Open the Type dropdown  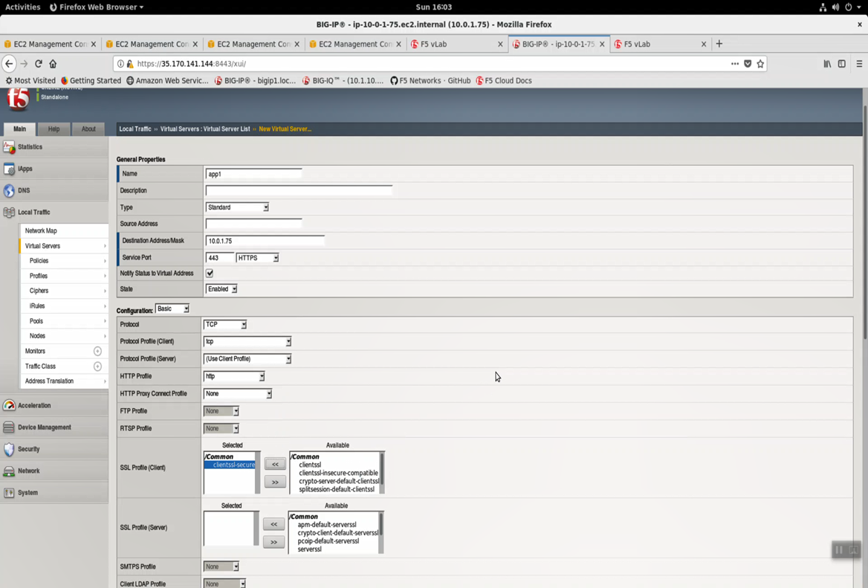(x=237, y=207)
